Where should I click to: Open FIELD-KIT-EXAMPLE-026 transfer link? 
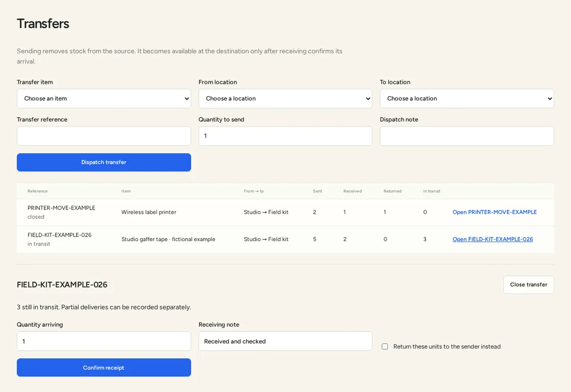pyautogui.click(x=492, y=239)
